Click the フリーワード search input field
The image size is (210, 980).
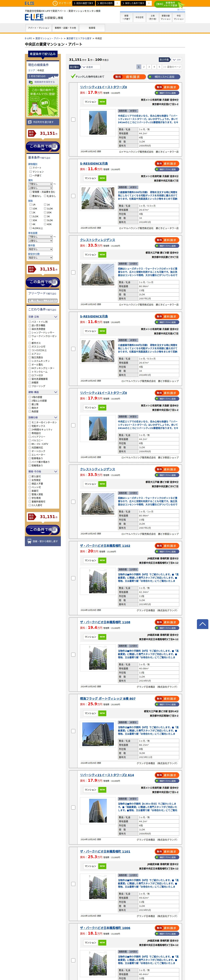pyautogui.click(x=43, y=301)
